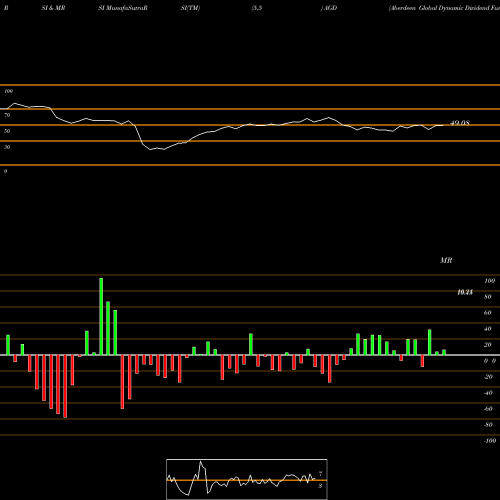The width and height of the screenshot is (500, 500).
Task: Click the ') AGD' ticker text
Action: [x=329, y=8]
